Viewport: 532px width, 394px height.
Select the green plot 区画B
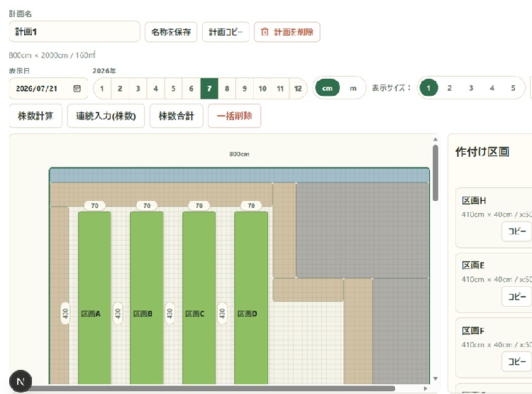coord(147,298)
